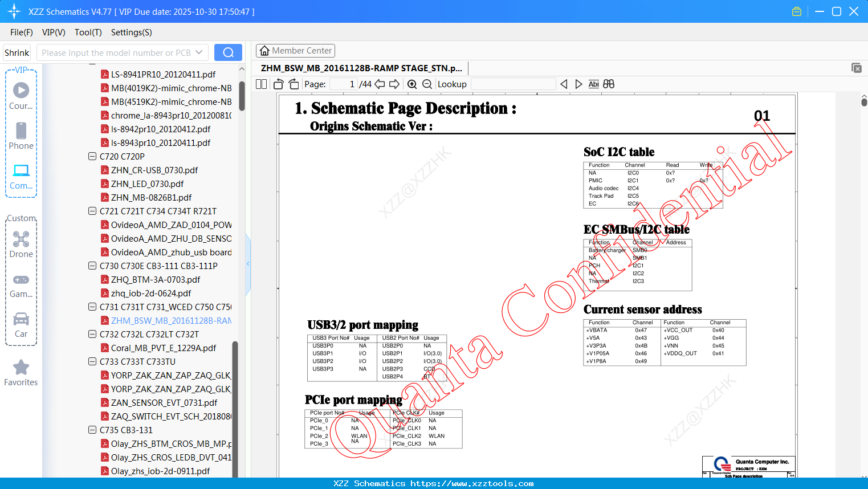The height and width of the screenshot is (489, 868).
Task: Open the Member Center home tab
Action: point(295,51)
